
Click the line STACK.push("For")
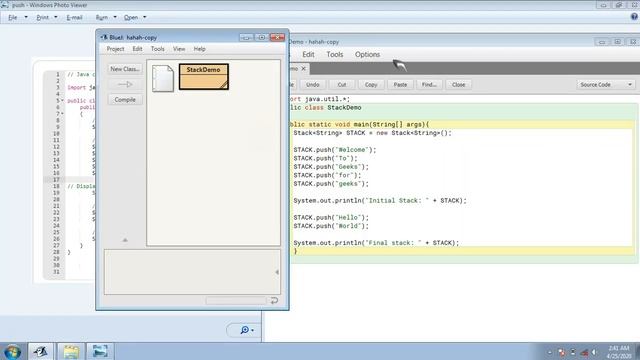(327, 176)
